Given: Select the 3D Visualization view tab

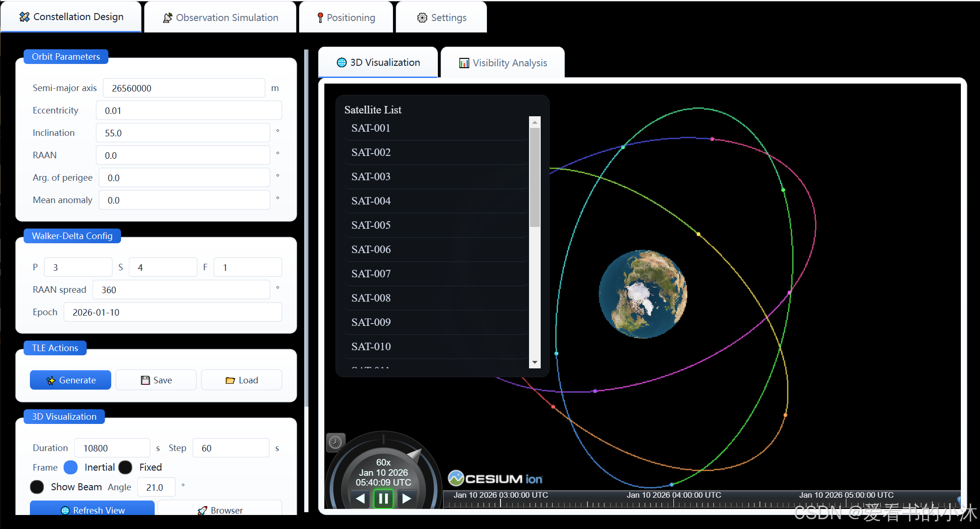Looking at the screenshot, I should tap(378, 63).
